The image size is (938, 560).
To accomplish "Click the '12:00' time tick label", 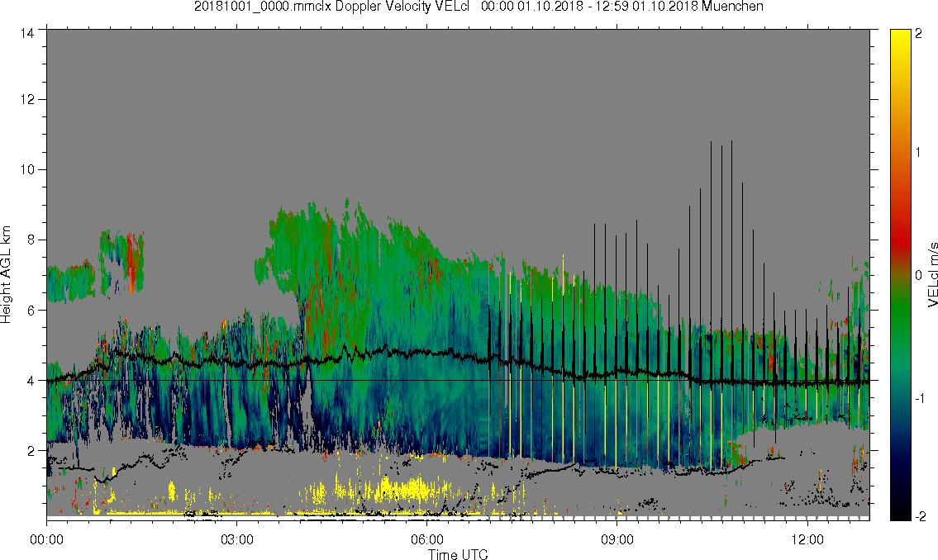I will (807, 539).
